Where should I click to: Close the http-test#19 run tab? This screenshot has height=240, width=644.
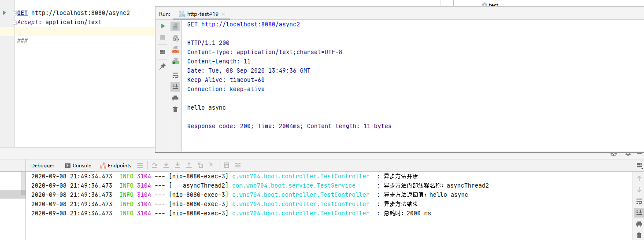(223, 15)
